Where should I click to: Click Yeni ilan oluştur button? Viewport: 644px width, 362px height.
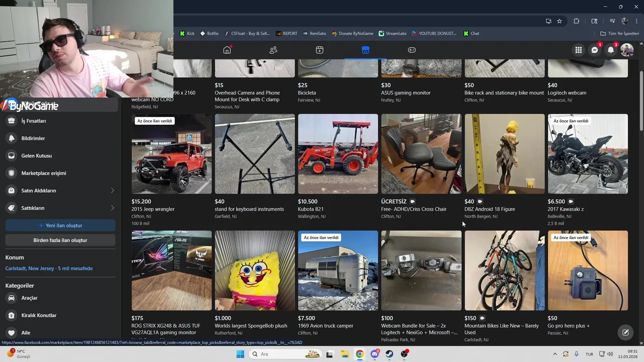click(60, 225)
